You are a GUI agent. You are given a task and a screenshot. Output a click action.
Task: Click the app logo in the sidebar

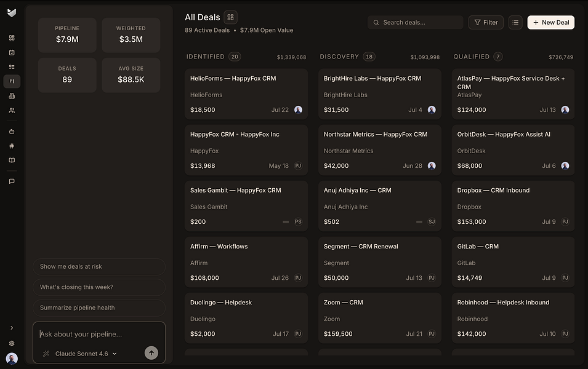click(12, 13)
